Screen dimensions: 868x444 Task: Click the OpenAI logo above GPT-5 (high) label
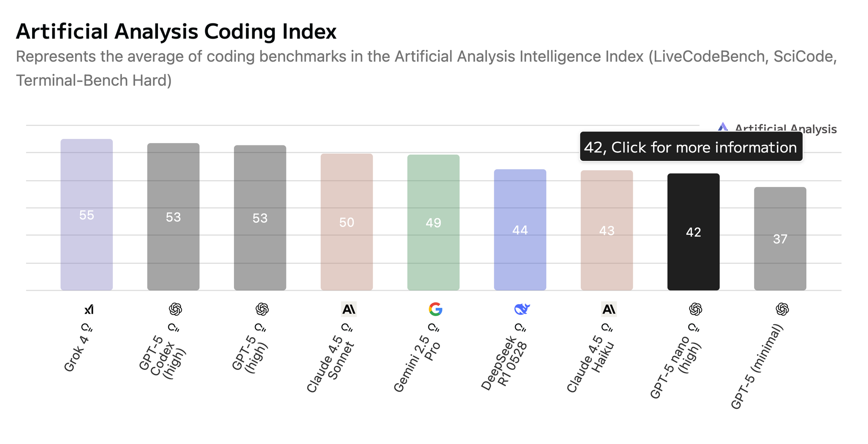(x=262, y=309)
